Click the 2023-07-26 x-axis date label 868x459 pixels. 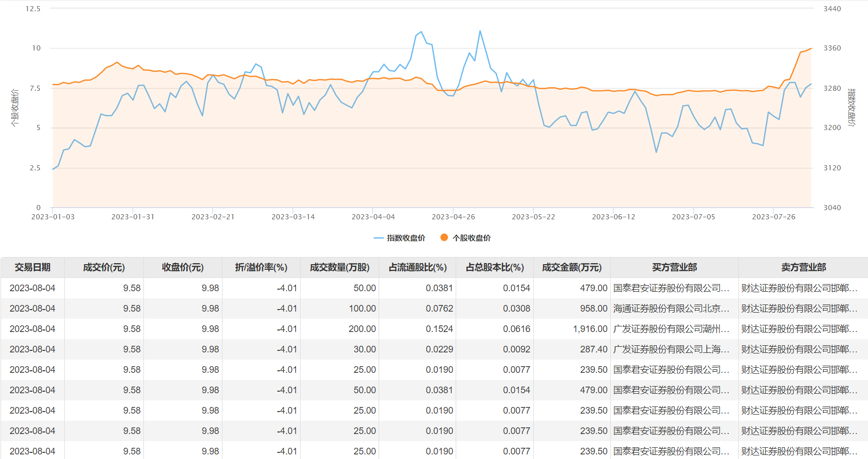[x=773, y=217]
